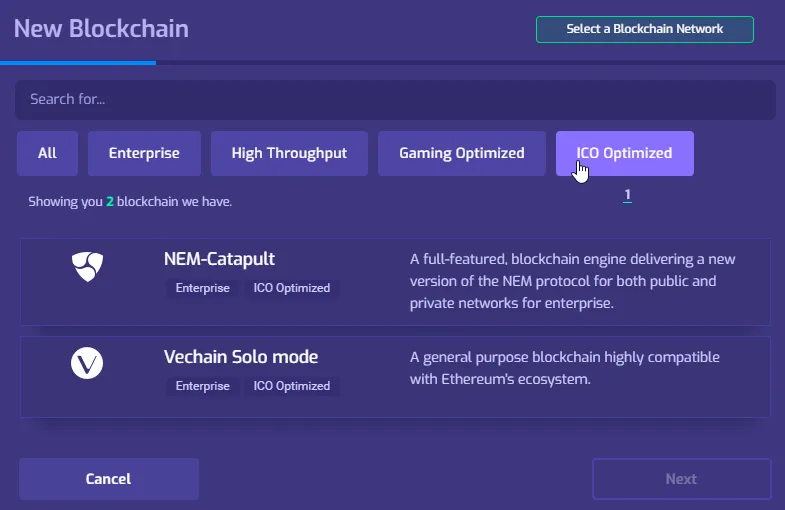Click the NEM-Catapult shield logo icon

point(87,266)
